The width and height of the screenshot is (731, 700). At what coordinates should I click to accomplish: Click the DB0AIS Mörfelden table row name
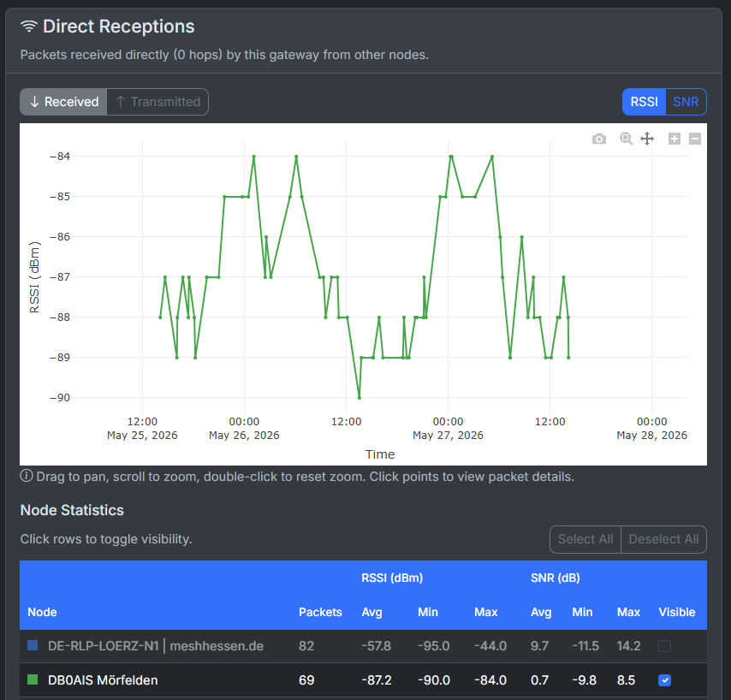pos(103,680)
